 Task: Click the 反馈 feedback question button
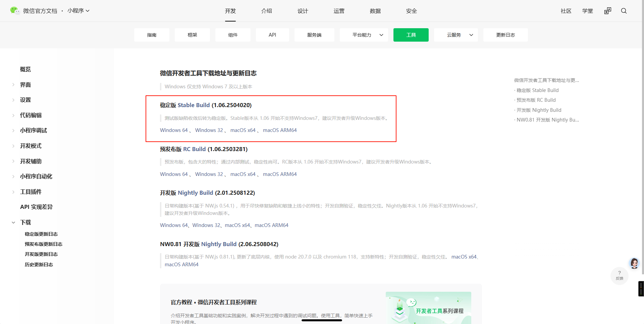(x=619, y=276)
